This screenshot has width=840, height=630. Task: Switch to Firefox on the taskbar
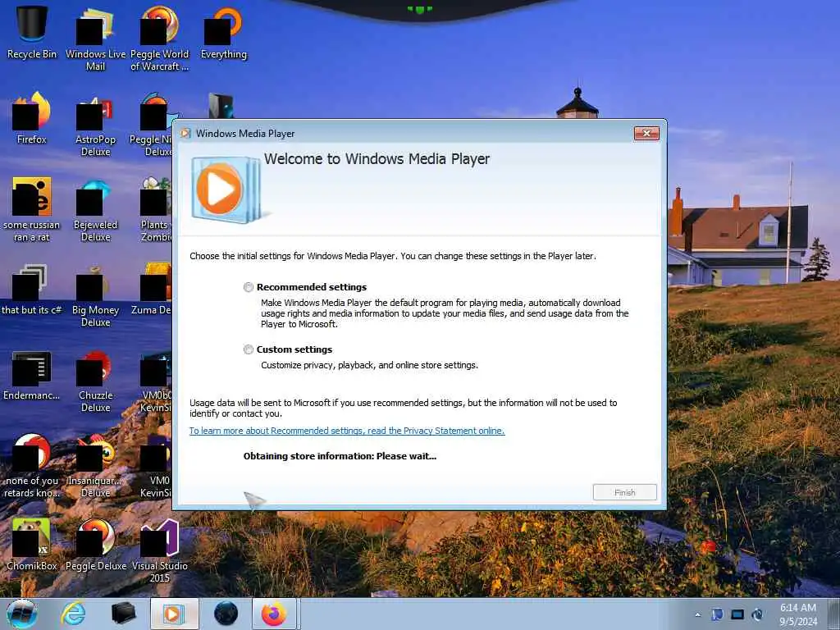coord(274,614)
